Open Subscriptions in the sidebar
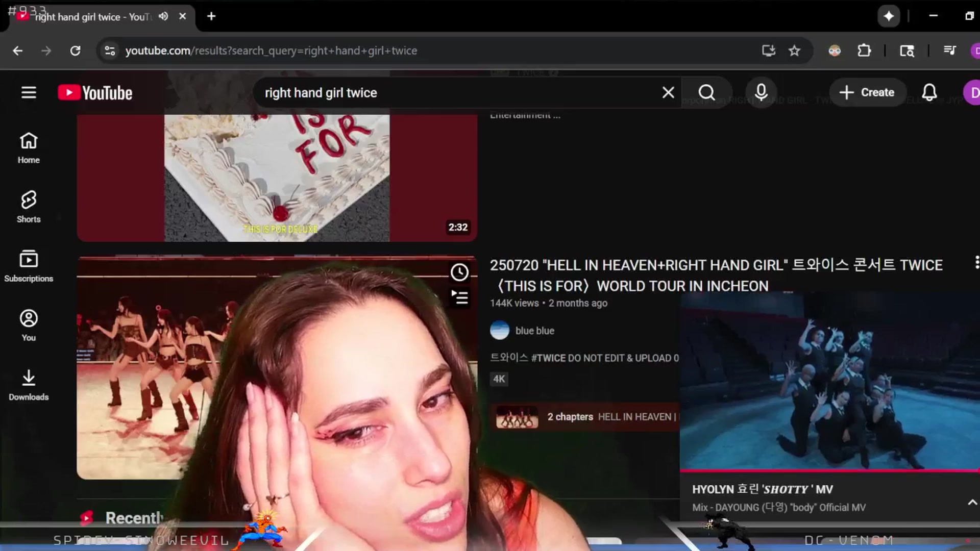The image size is (980, 551). pos(29,266)
